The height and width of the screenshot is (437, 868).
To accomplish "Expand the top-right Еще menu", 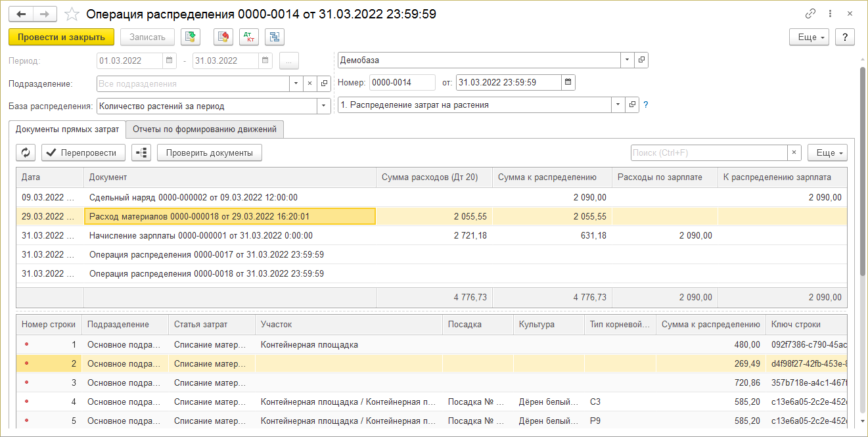I will click(x=808, y=37).
